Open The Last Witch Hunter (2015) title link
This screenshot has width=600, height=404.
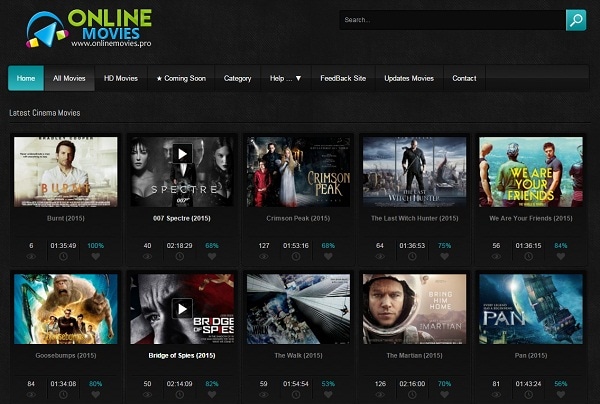tap(414, 218)
